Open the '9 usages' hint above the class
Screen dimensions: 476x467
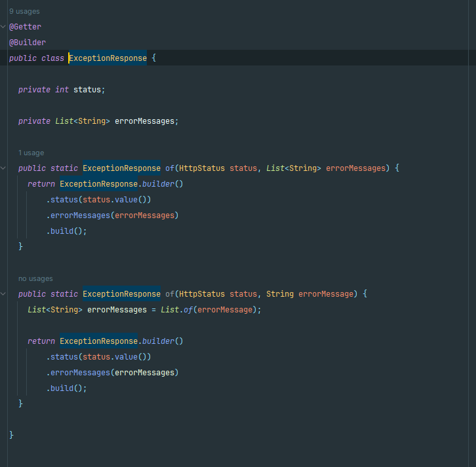click(x=24, y=12)
